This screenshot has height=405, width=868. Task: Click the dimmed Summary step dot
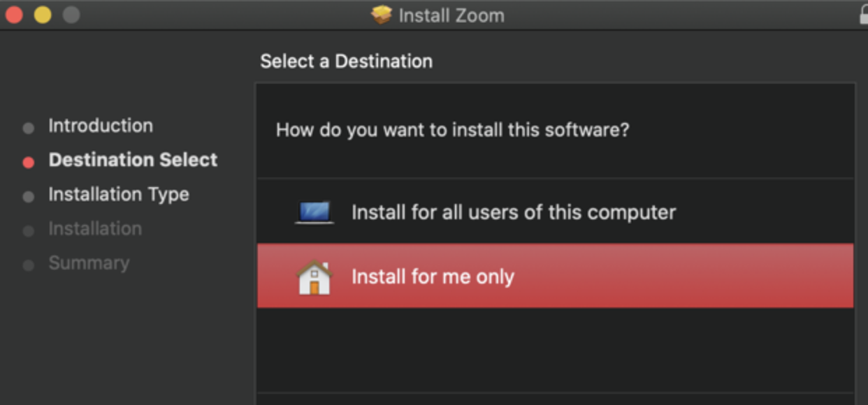[x=29, y=263]
